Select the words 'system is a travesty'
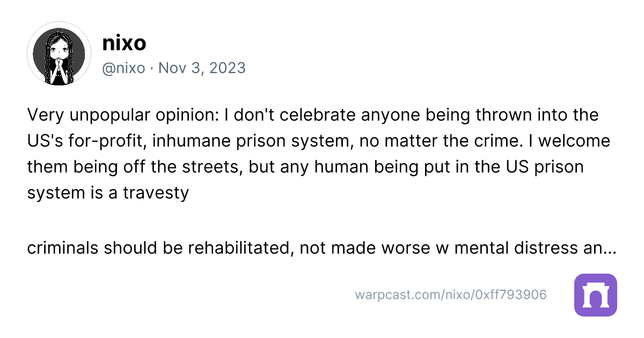The height and width of the screenshot is (338, 644). coord(108,193)
